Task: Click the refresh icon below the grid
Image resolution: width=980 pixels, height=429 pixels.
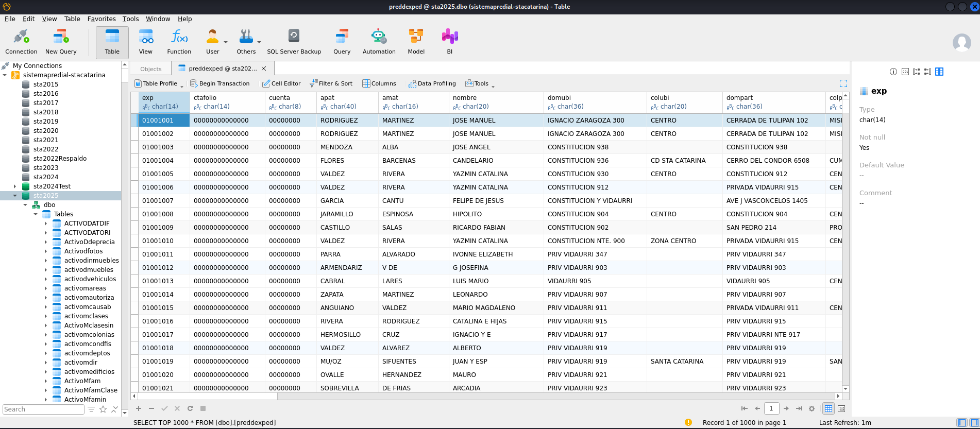Action: [x=190, y=408]
